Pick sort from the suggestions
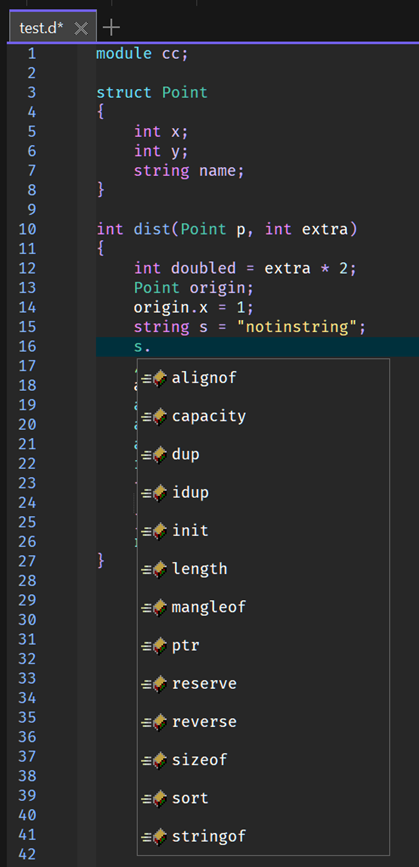Viewport: 419px width, 867px height. 263,798
